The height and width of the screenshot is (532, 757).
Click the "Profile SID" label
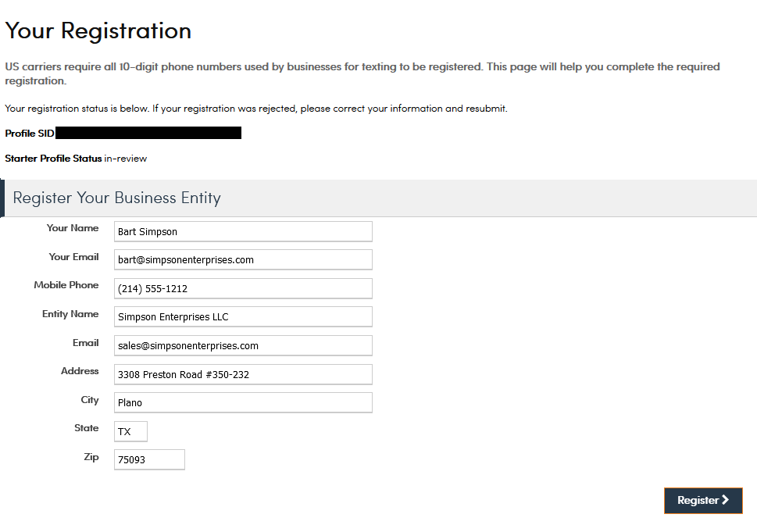[x=30, y=134]
